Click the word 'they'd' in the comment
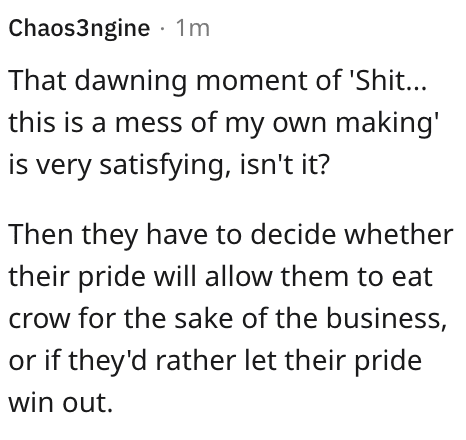Viewport: 466px width, 440px height. pos(107,362)
